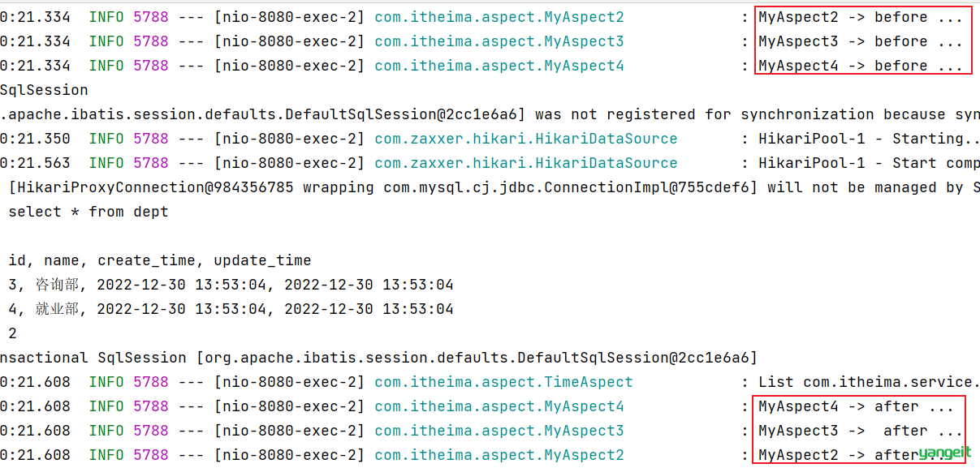Select the "MyAspect4 -> after ..." log message
The image size is (980, 468).
tap(856, 406)
